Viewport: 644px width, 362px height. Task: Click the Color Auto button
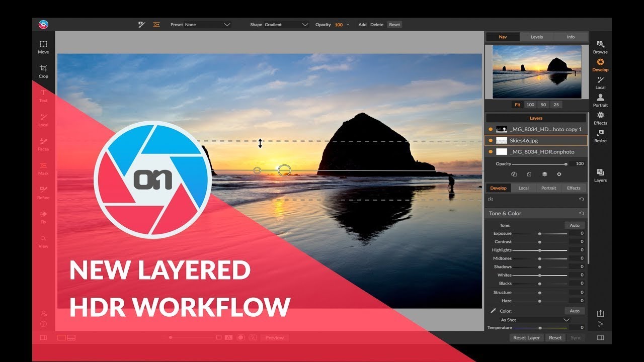pos(575,311)
